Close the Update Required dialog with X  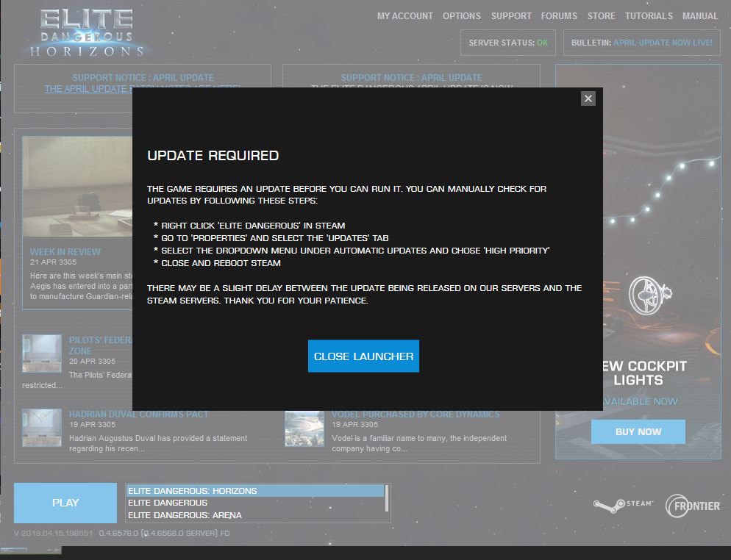pos(588,98)
